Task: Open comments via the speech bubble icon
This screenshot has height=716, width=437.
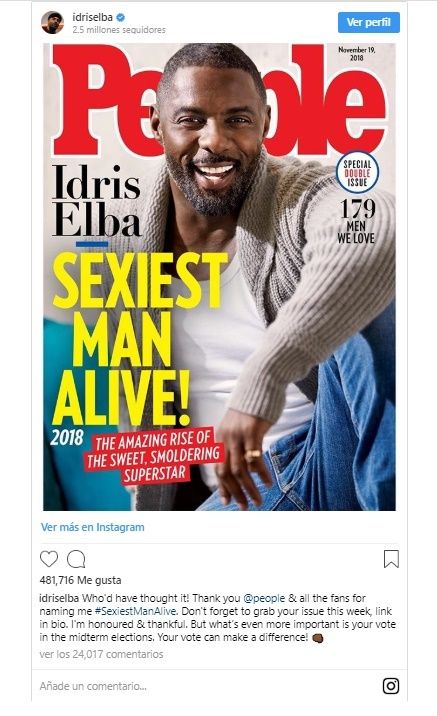Action: (76, 559)
